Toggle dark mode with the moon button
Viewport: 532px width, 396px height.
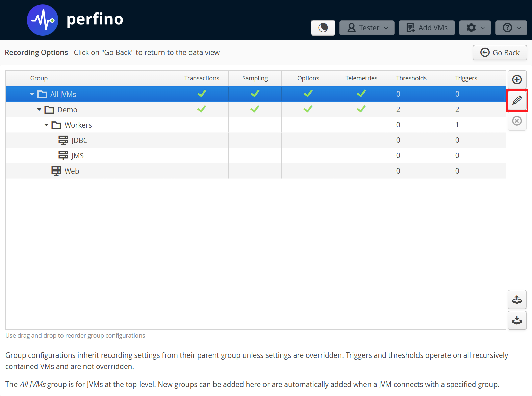[x=323, y=28]
